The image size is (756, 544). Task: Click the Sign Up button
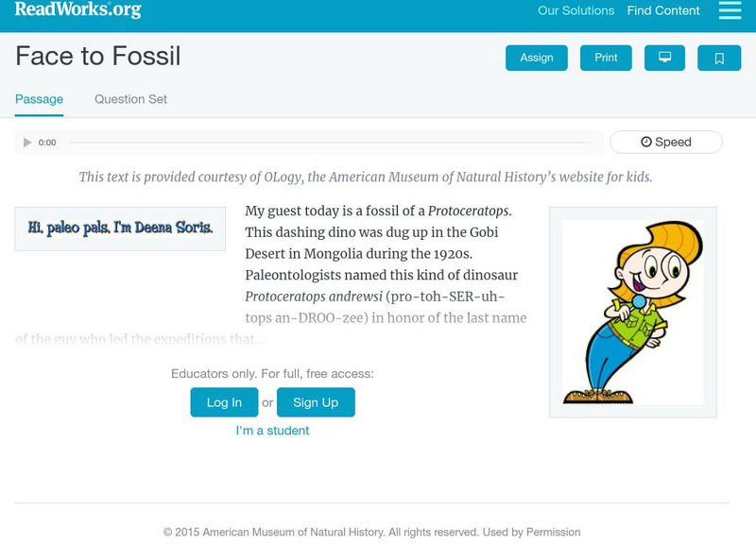[x=316, y=402]
